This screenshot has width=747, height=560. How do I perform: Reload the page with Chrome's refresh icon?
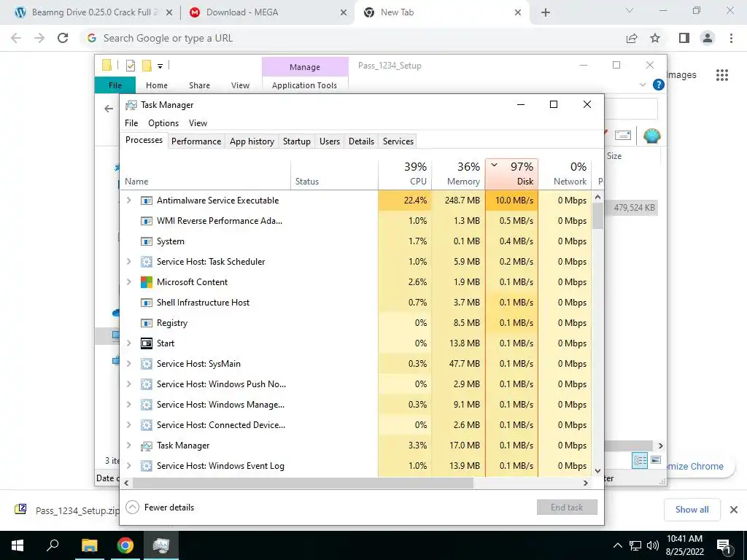tap(63, 38)
